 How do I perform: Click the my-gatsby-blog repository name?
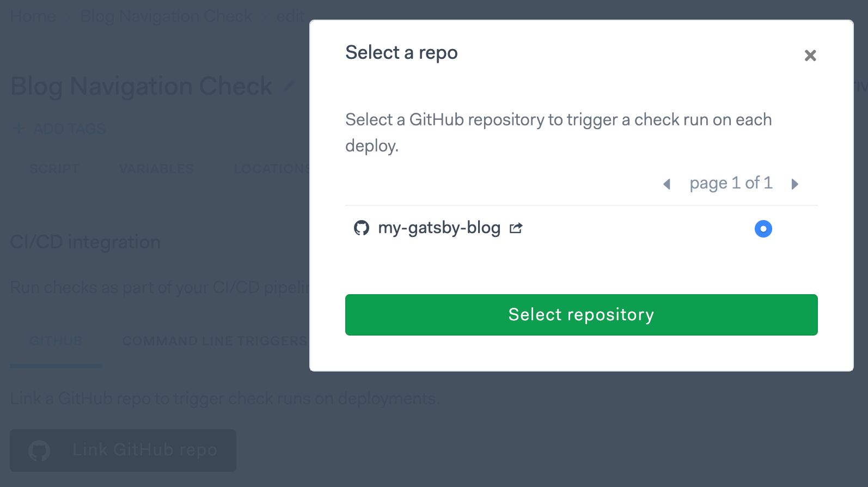click(439, 228)
